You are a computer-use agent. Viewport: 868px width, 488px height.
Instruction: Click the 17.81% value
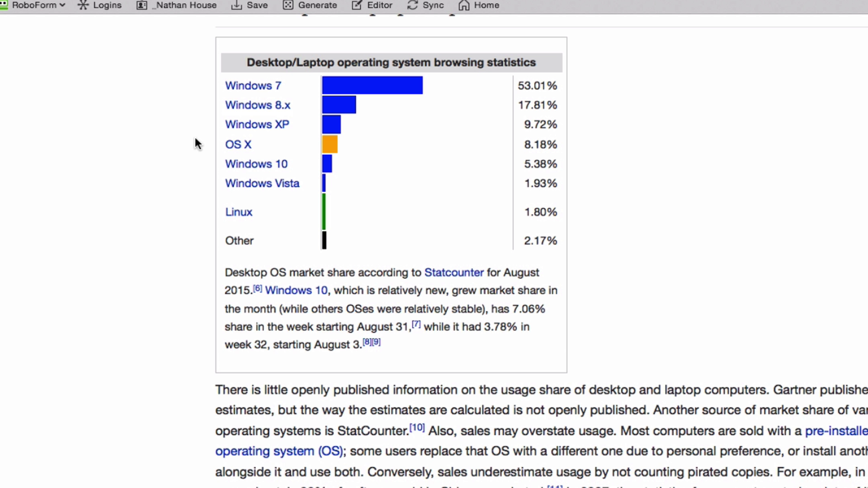(x=538, y=105)
